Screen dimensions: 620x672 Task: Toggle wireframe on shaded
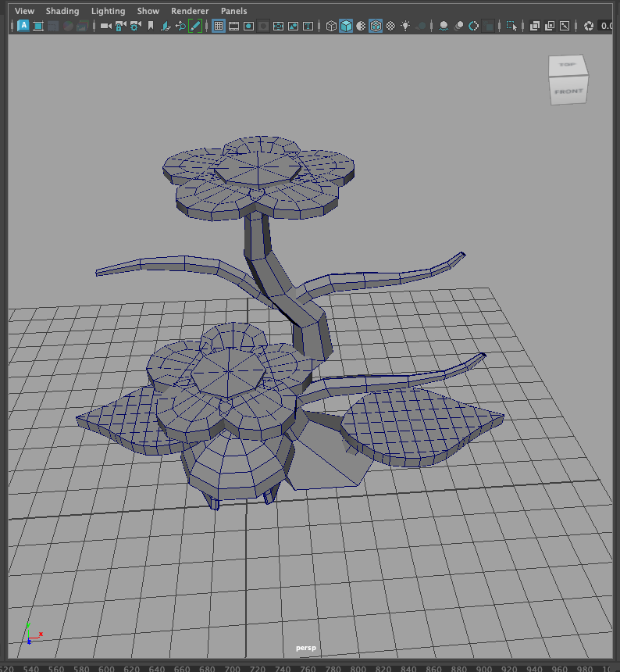[x=376, y=26]
